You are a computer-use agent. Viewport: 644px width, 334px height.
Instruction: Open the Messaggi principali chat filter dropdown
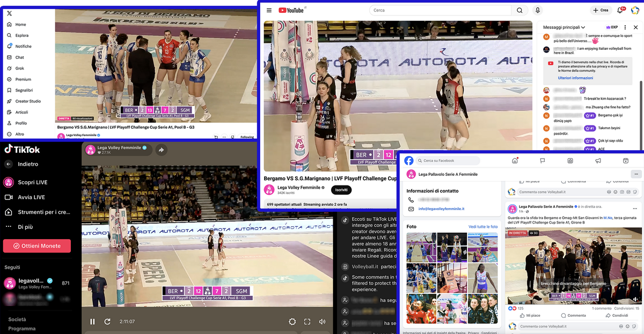click(562, 27)
